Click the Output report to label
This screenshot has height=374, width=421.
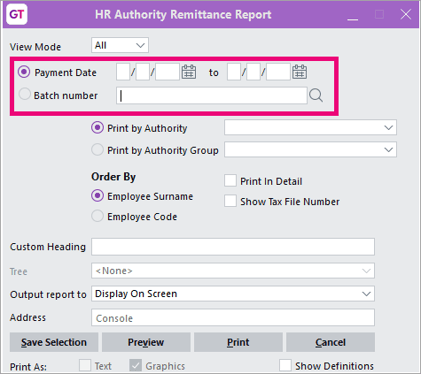[x=48, y=295]
